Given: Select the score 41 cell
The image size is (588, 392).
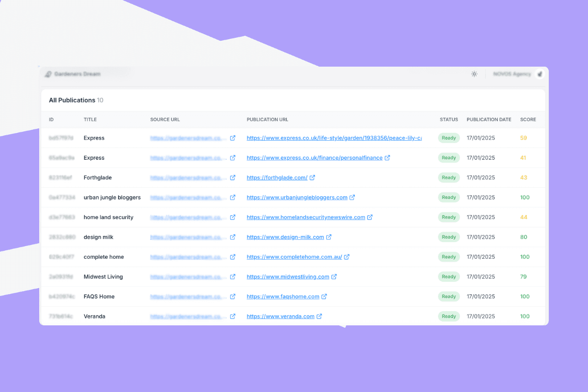Looking at the screenshot, I should 523,158.
